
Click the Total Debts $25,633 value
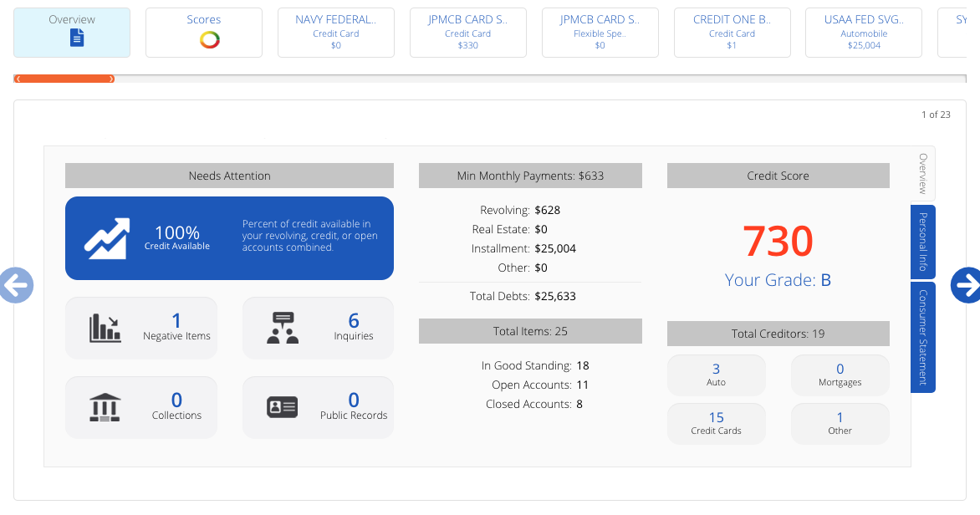(555, 296)
